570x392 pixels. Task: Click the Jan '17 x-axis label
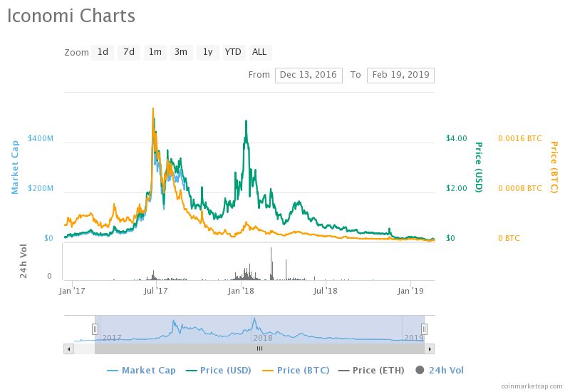pos(72,291)
